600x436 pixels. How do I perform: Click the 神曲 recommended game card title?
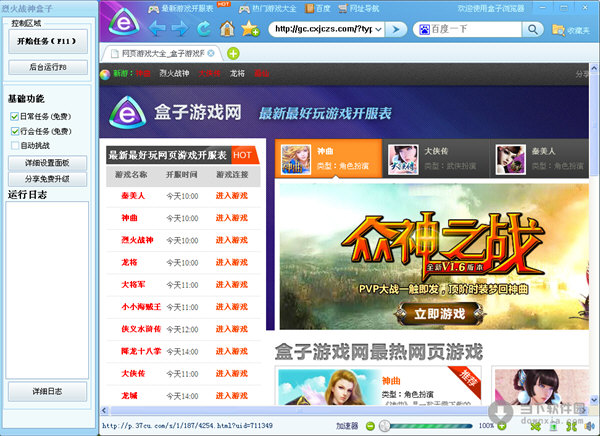click(x=391, y=380)
